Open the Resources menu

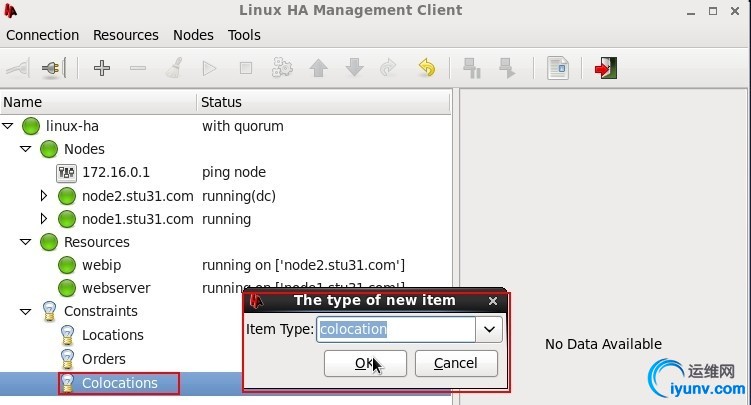tap(126, 35)
